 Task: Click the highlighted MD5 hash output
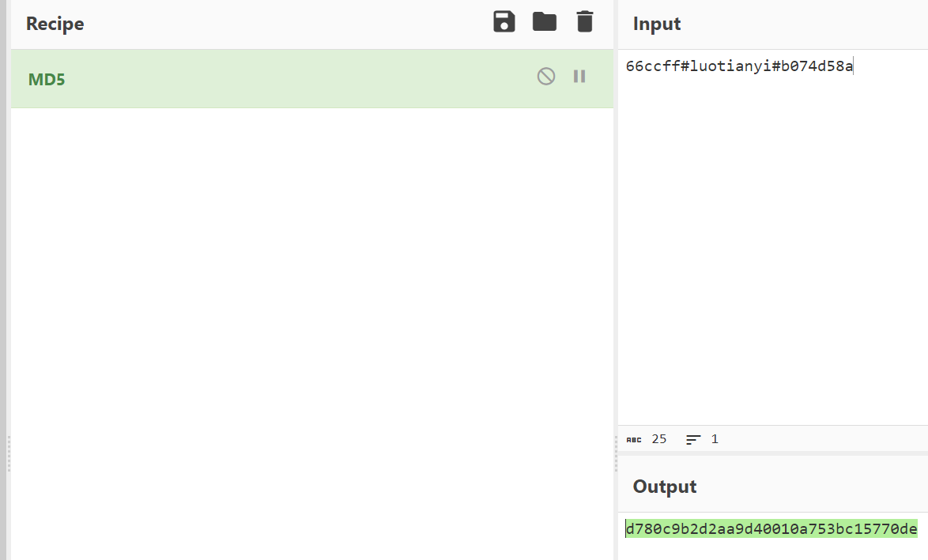[771, 529]
